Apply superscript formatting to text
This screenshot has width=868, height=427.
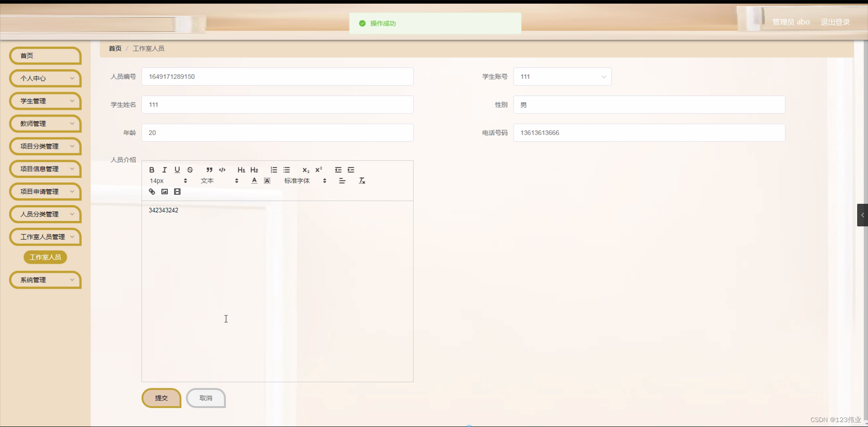coord(319,170)
